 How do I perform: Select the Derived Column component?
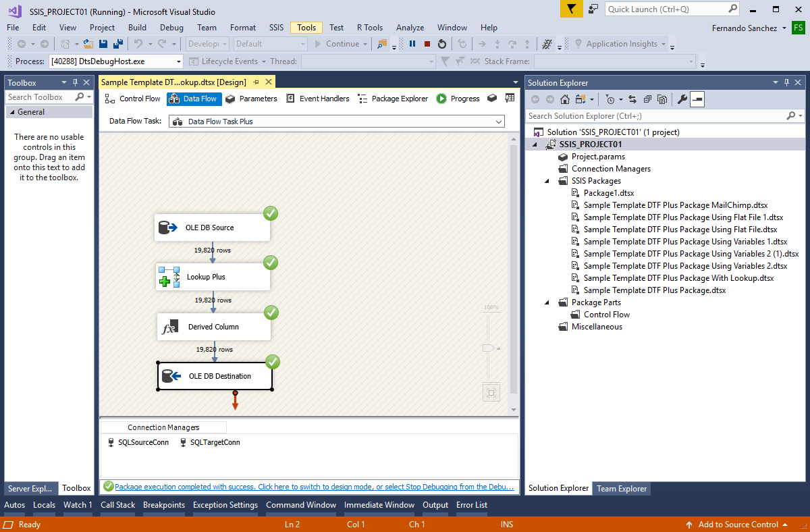point(214,327)
